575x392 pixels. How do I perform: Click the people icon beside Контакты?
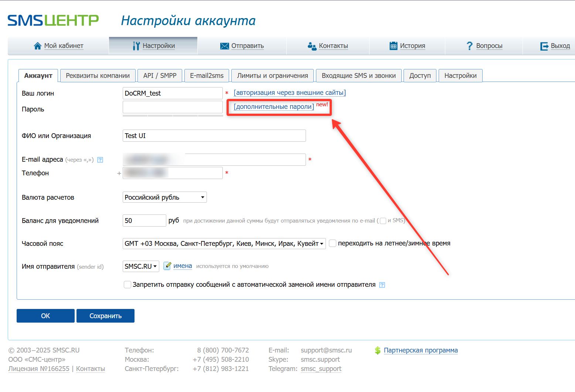point(312,46)
